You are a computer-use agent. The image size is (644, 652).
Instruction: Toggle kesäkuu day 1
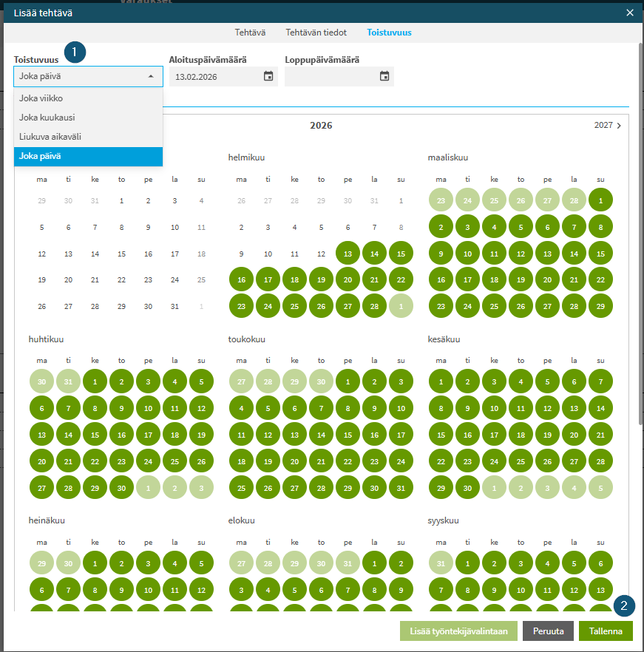tap(441, 381)
